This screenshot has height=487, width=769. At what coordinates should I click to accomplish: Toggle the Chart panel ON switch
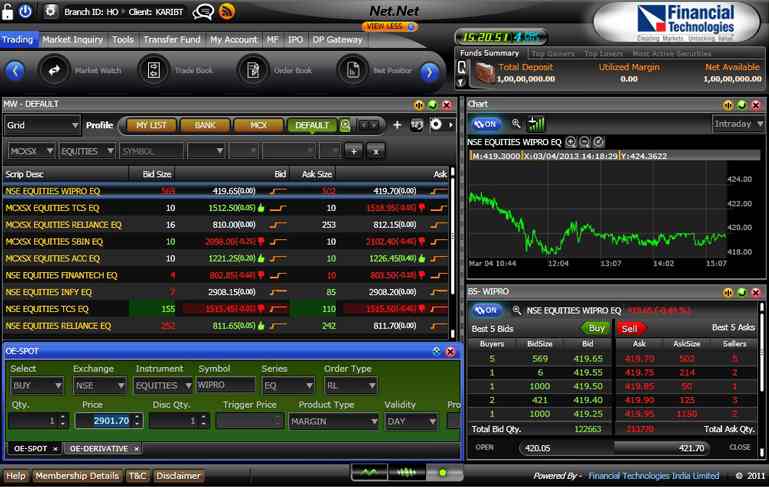(x=487, y=124)
